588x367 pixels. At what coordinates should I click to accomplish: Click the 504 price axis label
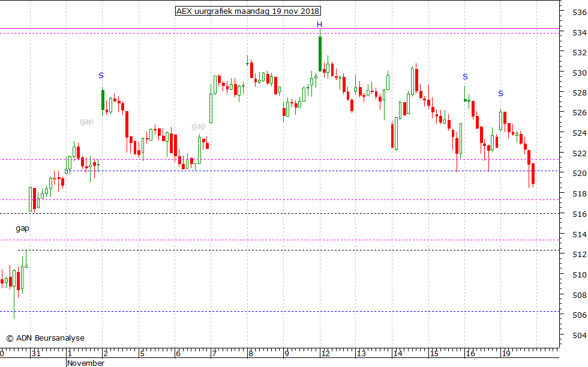pyautogui.click(x=580, y=336)
